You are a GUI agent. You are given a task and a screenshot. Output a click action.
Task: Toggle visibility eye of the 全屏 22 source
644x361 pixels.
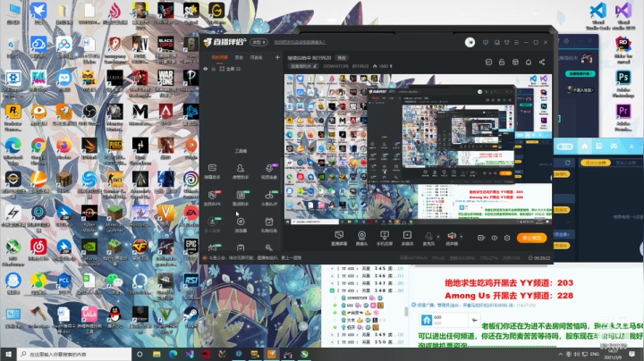coord(206,69)
